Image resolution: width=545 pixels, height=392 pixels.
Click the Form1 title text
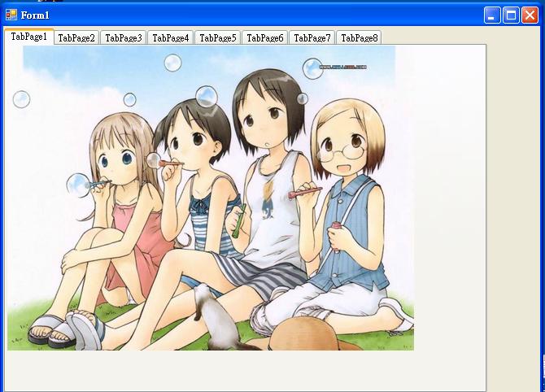[x=36, y=15]
